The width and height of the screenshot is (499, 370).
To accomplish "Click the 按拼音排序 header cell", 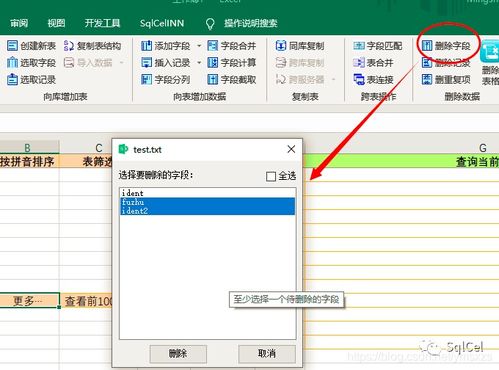I will [29, 162].
